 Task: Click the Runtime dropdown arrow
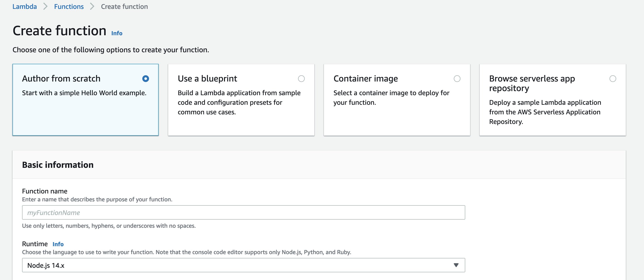tap(456, 265)
